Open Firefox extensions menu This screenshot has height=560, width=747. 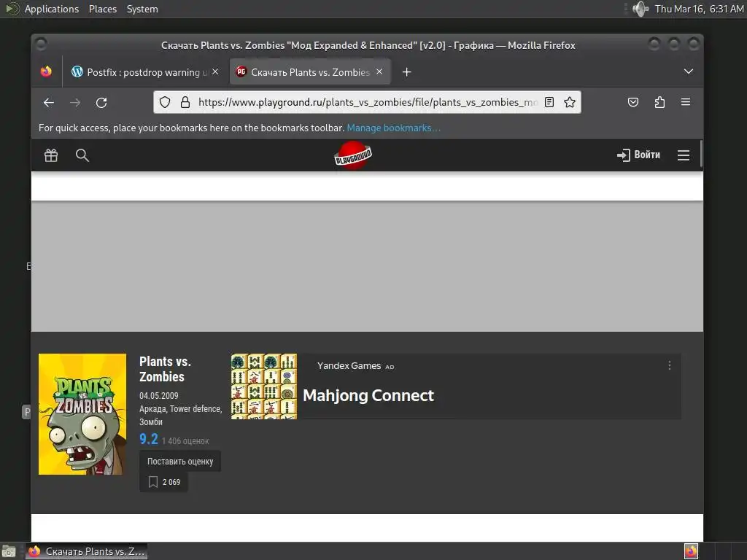(x=659, y=102)
